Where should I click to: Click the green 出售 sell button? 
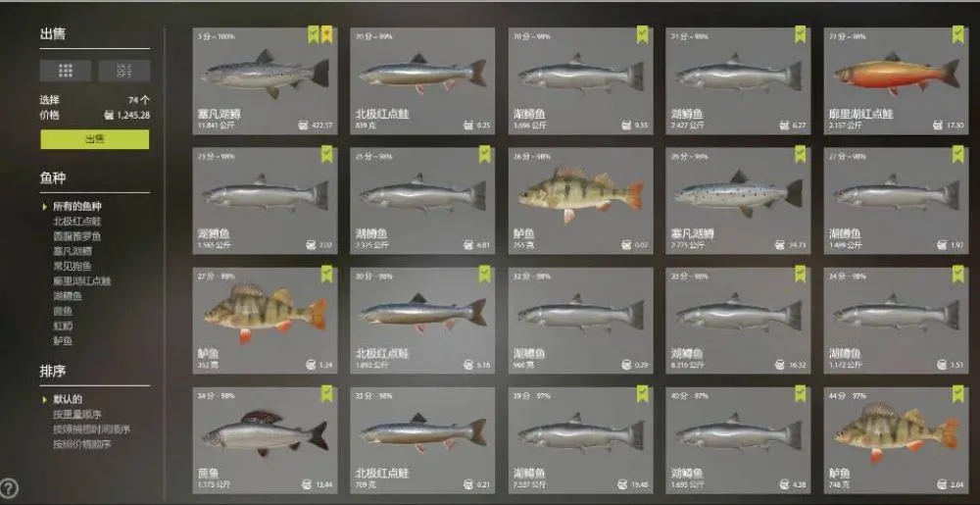(95, 139)
